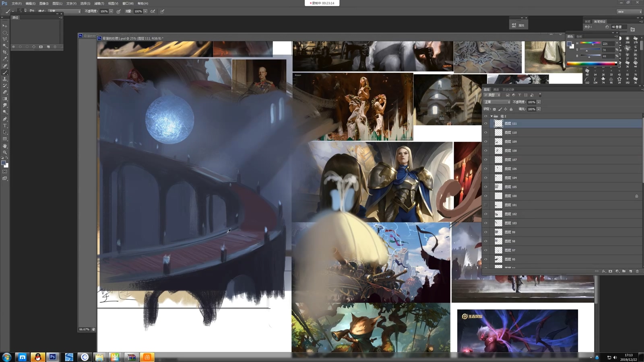Click the brush size 大小 input field
The width and height of the screenshot is (644, 362).
619,27
